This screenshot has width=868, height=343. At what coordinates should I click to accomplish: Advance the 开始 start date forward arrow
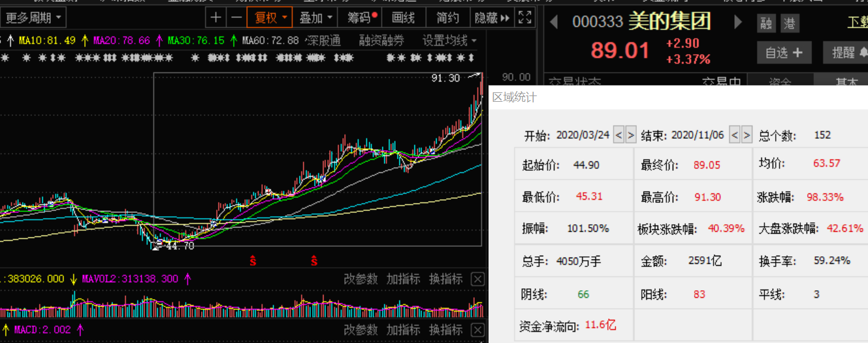(631, 134)
